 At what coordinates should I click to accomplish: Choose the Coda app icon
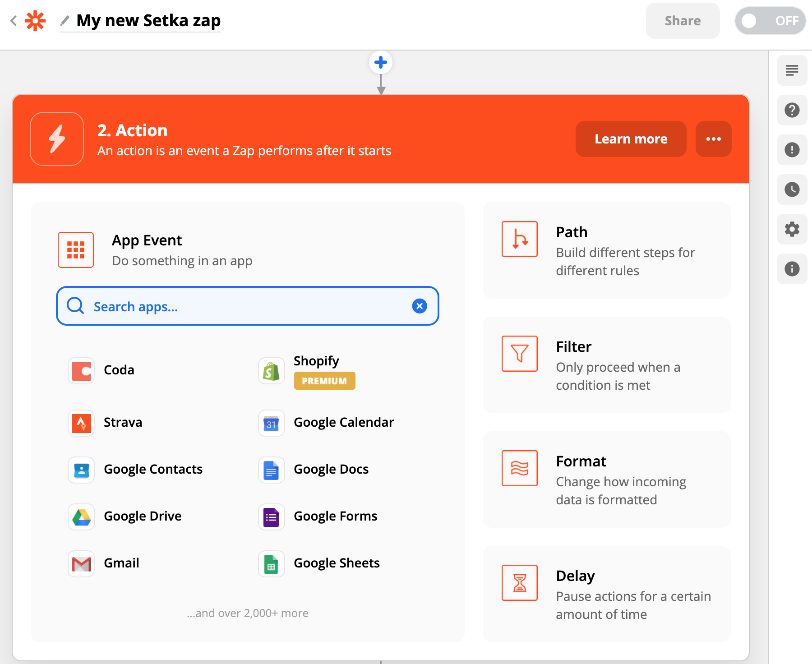coord(81,371)
